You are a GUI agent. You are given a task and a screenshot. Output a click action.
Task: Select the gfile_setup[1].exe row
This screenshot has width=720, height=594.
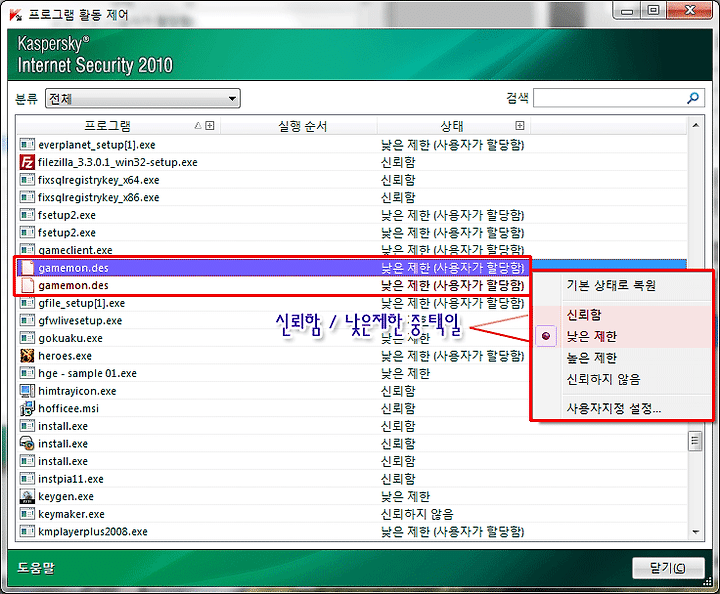point(274,303)
